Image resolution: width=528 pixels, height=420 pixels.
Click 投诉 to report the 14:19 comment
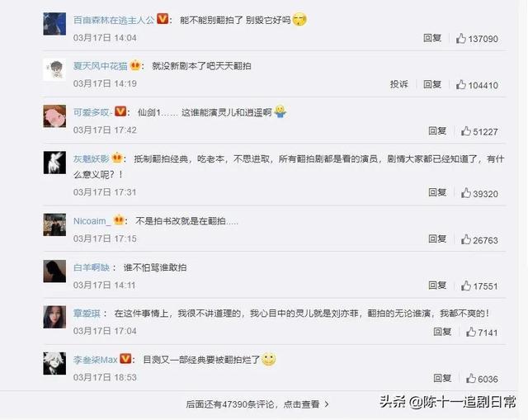point(399,84)
